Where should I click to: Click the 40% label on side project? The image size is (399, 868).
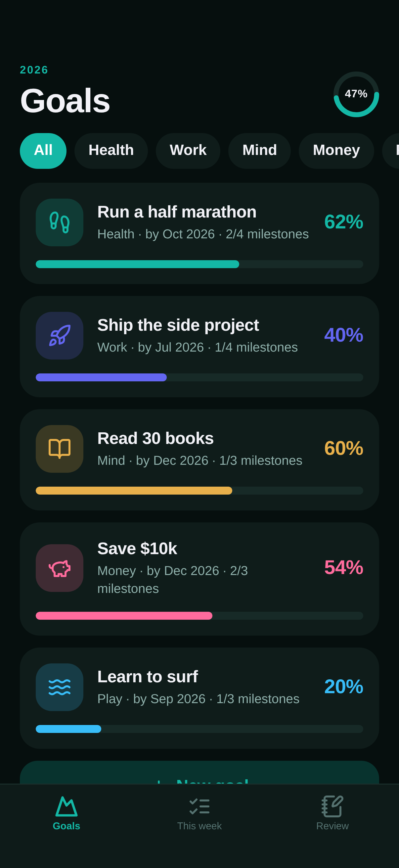pyautogui.click(x=343, y=335)
